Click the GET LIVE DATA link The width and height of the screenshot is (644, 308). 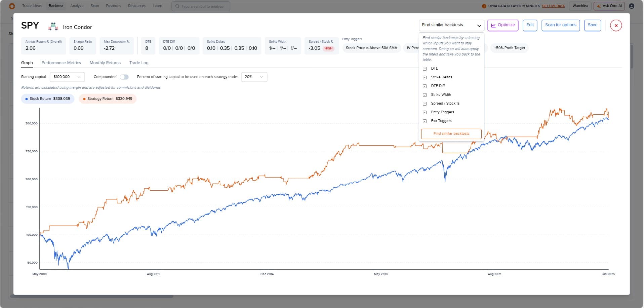tap(553, 6)
